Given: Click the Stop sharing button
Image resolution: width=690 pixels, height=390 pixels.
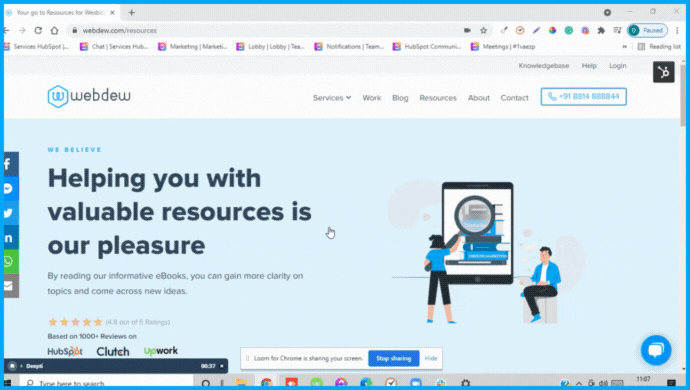Looking at the screenshot, I should (393, 358).
